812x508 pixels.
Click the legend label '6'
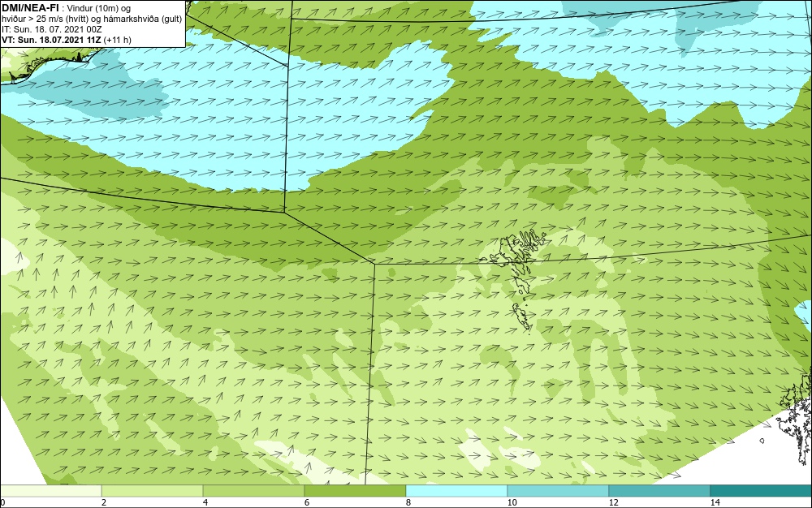pyautogui.click(x=307, y=503)
